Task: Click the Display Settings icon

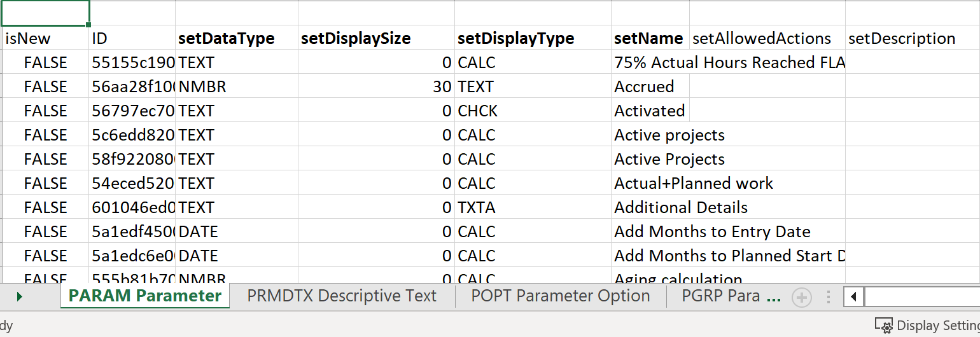Action: pyautogui.click(x=883, y=326)
